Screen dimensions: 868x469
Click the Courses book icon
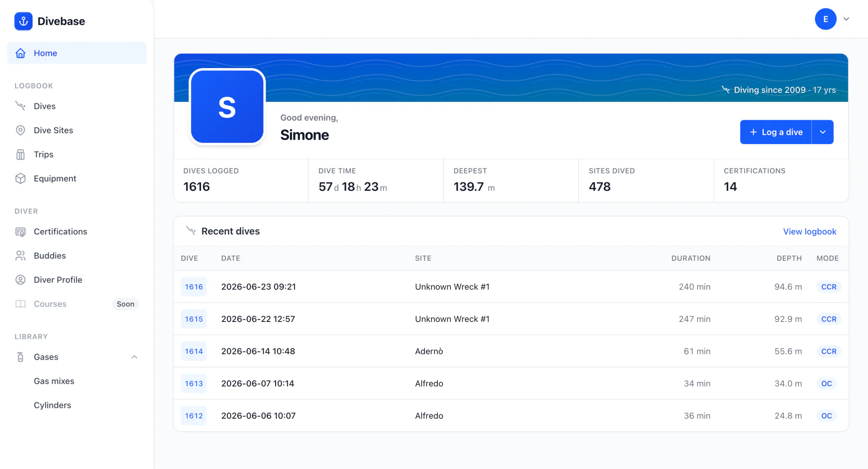(x=20, y=304)
